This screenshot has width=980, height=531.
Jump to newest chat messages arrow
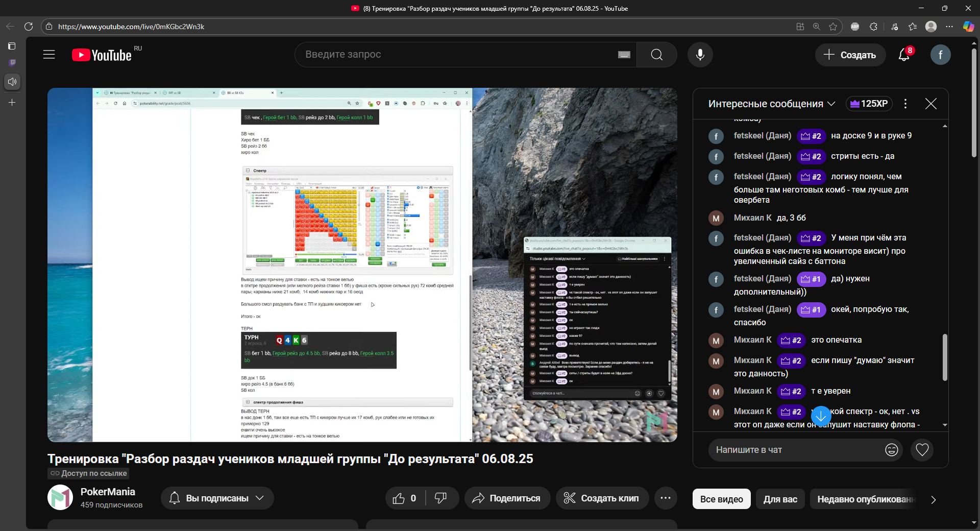pos(821,417)
